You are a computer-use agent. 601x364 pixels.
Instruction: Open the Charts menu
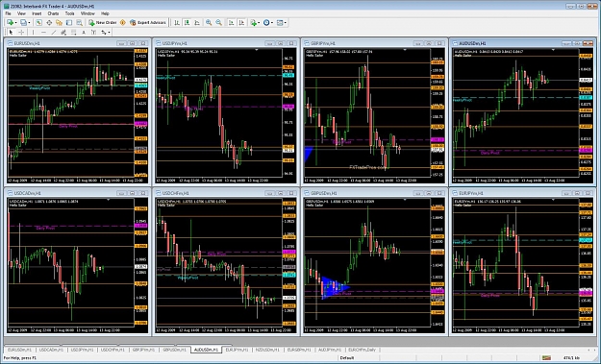pos(53,13)
